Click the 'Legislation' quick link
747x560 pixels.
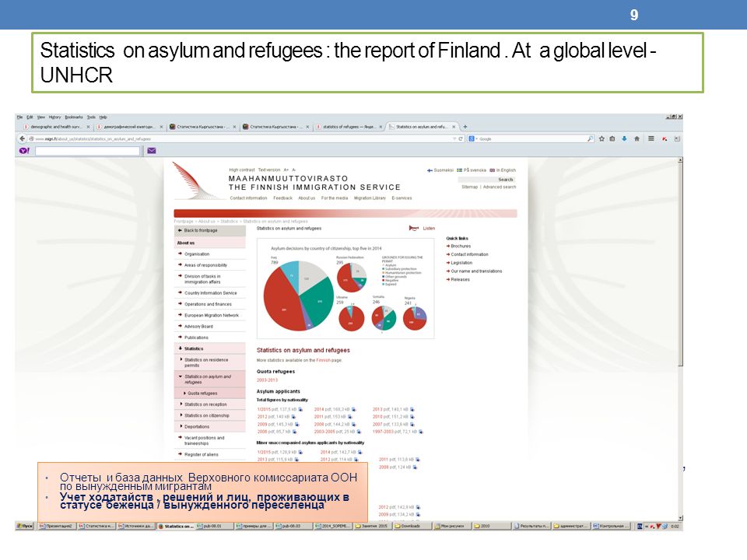[461, 263]
